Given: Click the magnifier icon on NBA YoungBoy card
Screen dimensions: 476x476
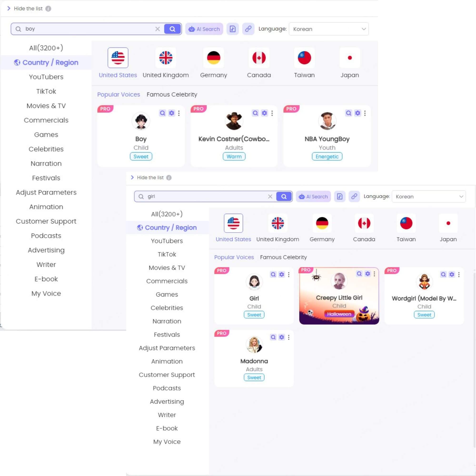Looking at the screenshot, I should point(349,113).
